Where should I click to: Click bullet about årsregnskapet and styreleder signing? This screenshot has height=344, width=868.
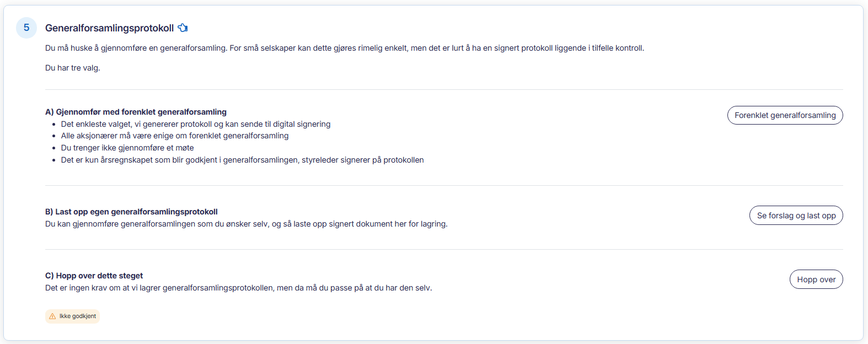(242, 160)
